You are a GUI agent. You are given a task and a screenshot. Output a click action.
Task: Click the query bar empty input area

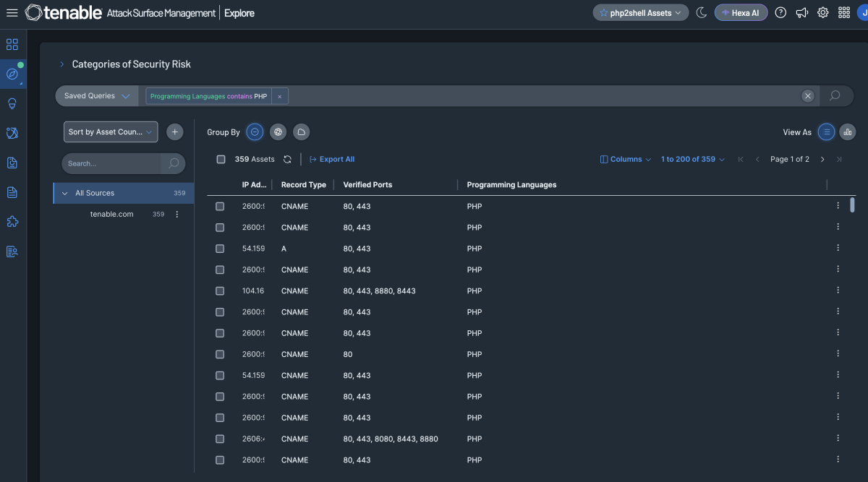(542, 96)
